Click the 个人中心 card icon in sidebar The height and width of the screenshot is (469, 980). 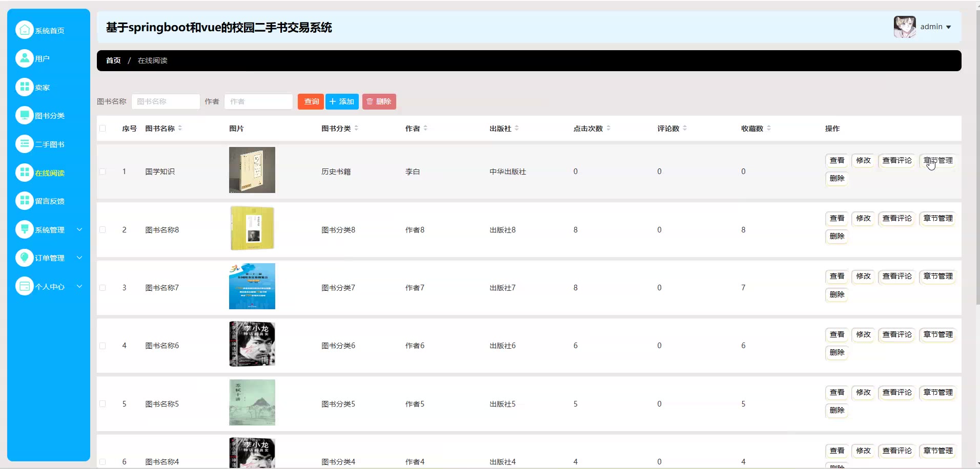click(24, 286)
